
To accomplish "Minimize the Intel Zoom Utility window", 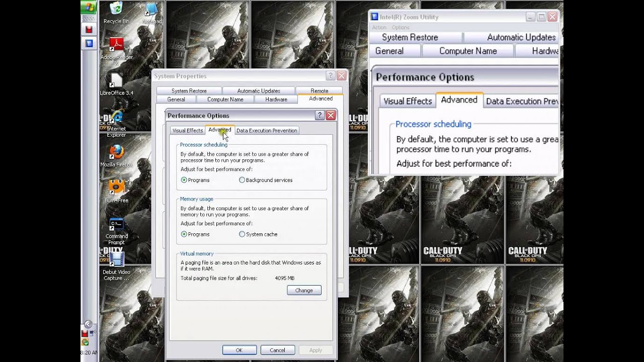I will 531,17.
